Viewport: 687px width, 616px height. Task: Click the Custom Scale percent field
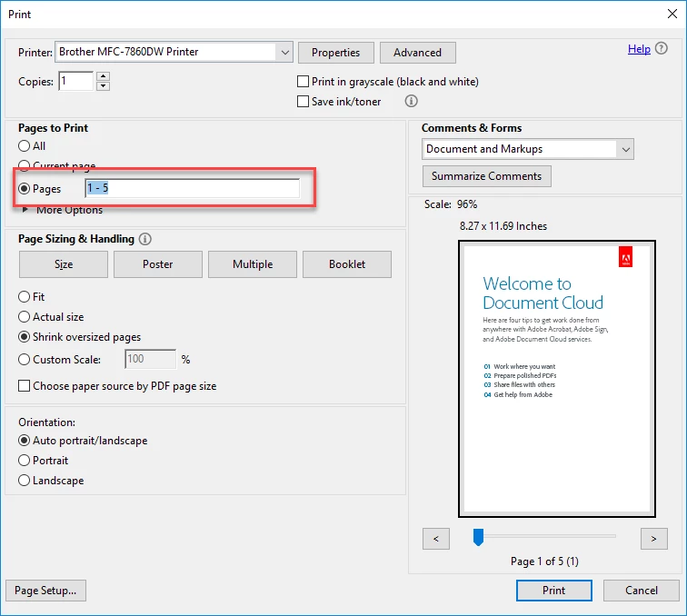click(151, 359)
